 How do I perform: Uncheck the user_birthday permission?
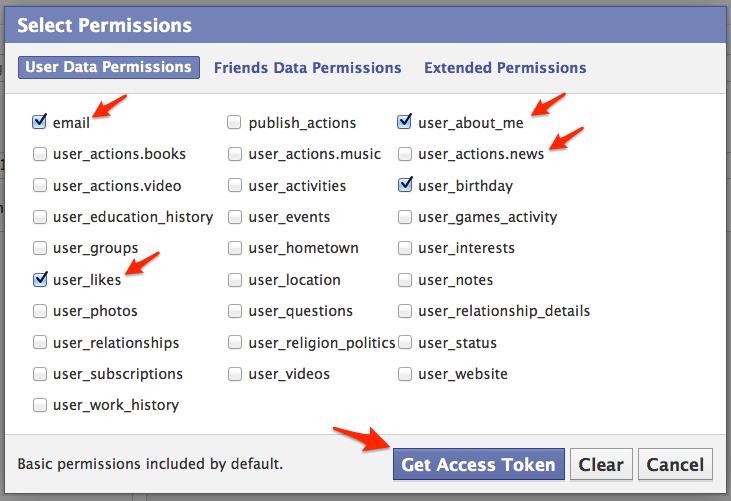tap(405, 185)
